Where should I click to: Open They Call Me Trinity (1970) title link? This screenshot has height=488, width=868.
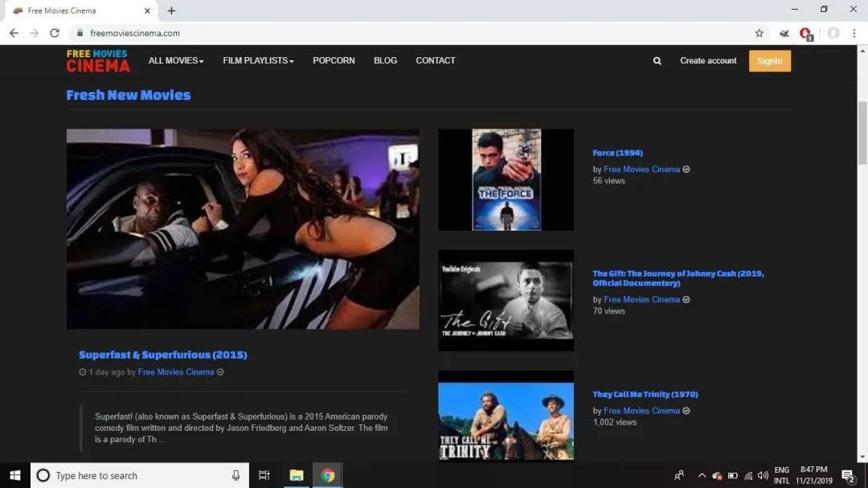pos(645,395)
